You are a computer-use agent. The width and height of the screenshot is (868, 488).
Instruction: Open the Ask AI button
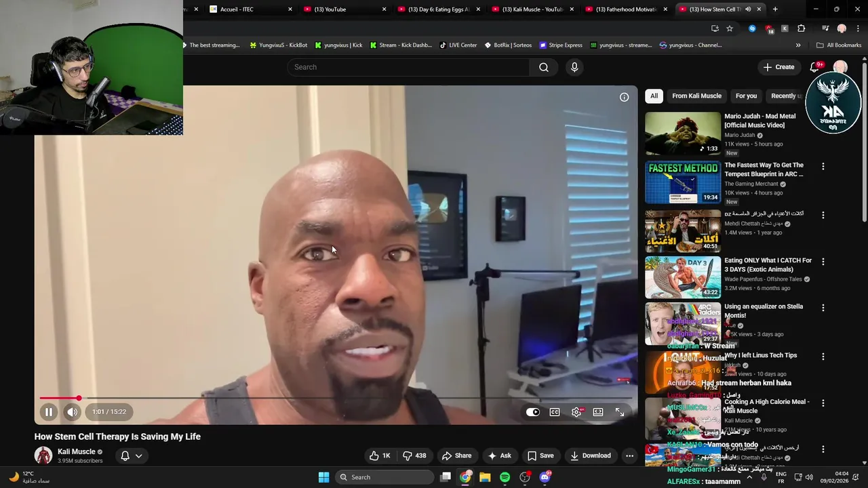[x=500, y=455]
